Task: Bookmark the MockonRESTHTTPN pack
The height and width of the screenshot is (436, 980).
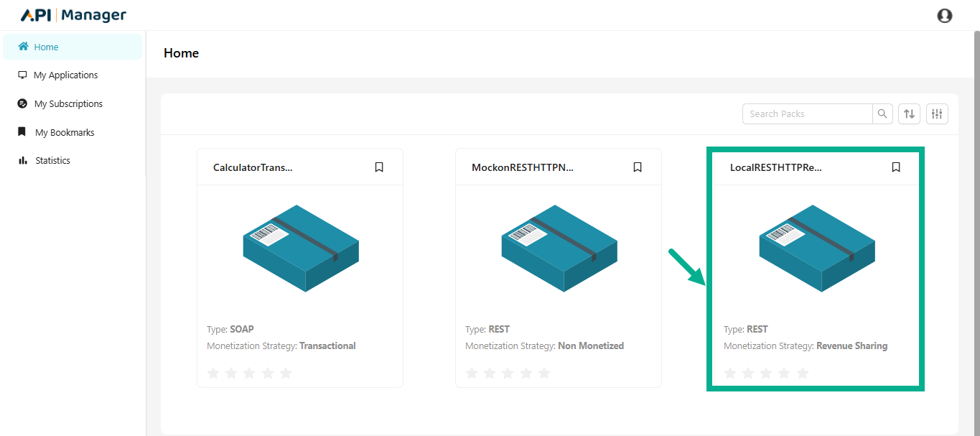Action: click(637, 167)
